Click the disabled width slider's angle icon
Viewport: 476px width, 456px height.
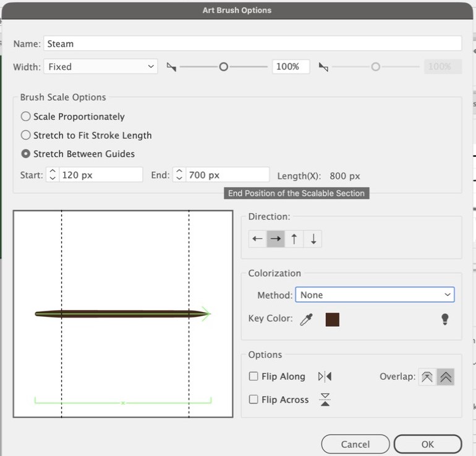(323, 67)
